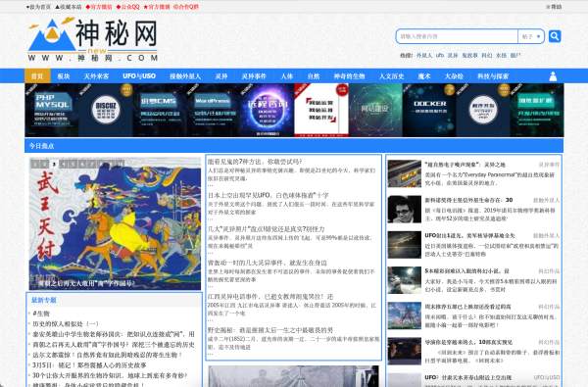Image resolution: width=588 pixels, height=387 pixels.
Task: Click hot search keyword 外星人
Action: (x=424, y=55)
